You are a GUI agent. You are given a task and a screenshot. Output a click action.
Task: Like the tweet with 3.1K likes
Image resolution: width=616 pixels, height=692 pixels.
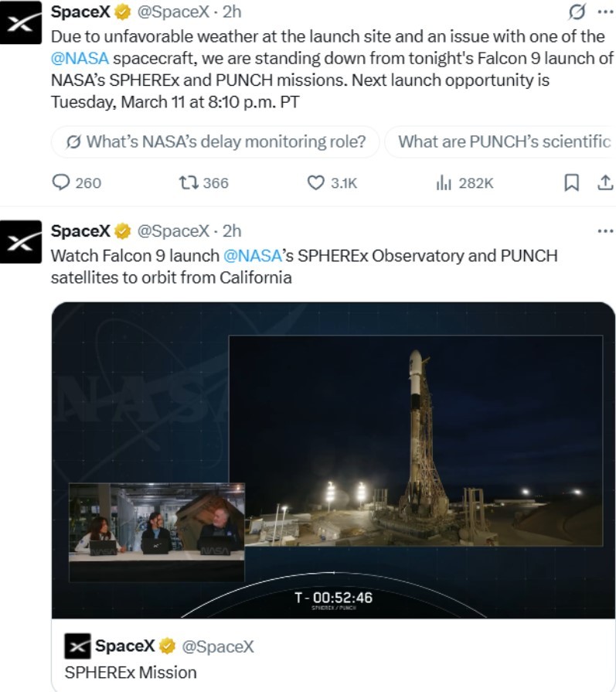point(332,182)
